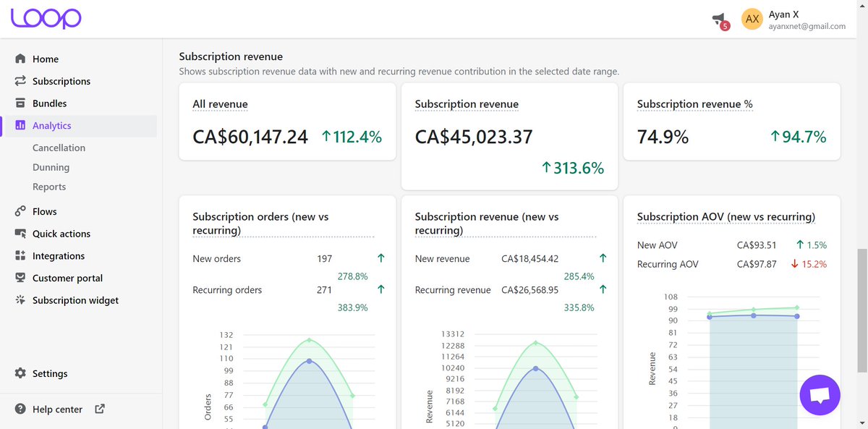Click the Recurring orders count 271
Screen dimensions: 868x429
[x=324, y=289]
